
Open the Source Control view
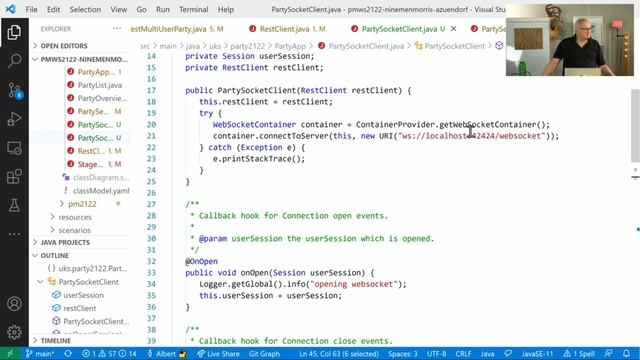15,90
